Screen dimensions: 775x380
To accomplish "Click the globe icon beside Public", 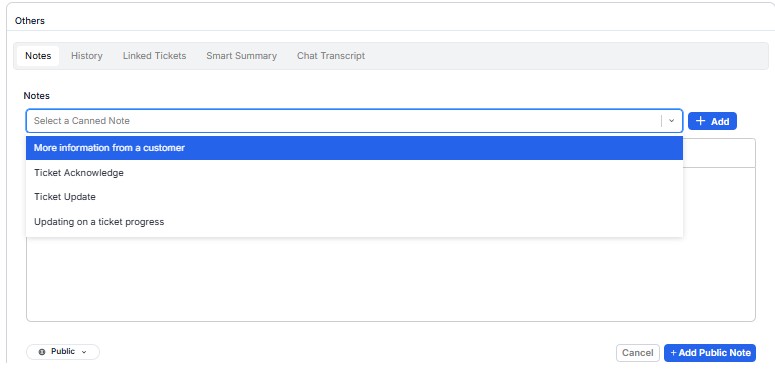I will tap(42, 352).
